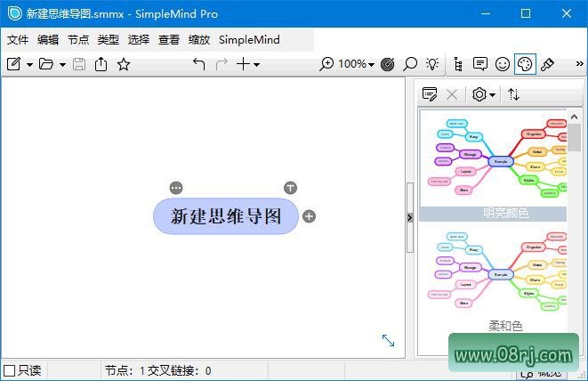Screen dimensions: 588x381
Task: Expand the open folder dropdown arrow
Action: (62, 65)
